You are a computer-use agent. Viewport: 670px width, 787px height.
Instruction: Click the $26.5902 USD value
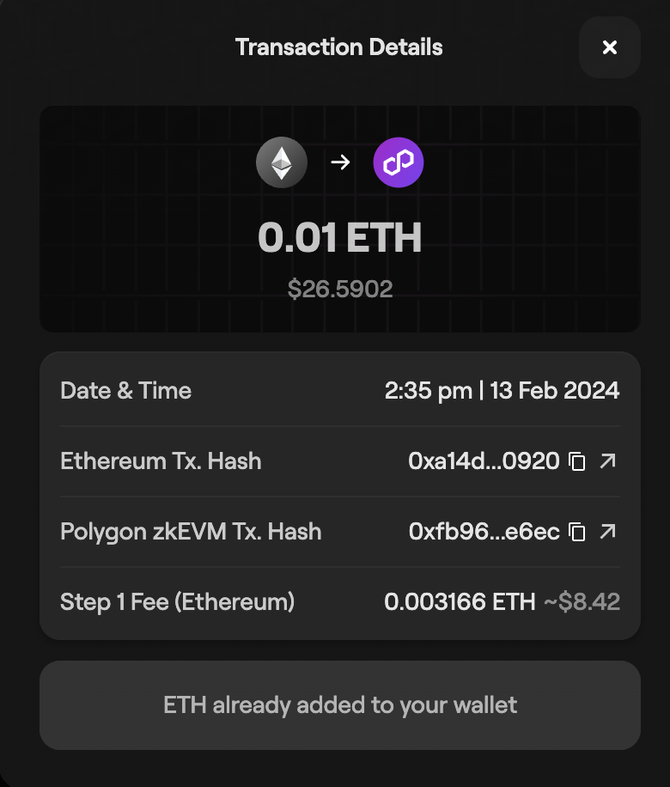(340, 289)
